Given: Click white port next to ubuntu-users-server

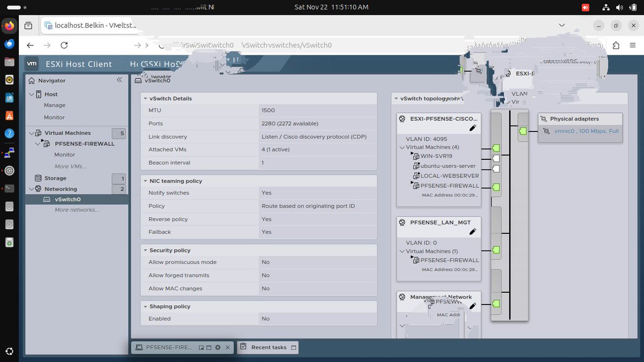Looking at the screenshot, I should (x=496, y=169).
